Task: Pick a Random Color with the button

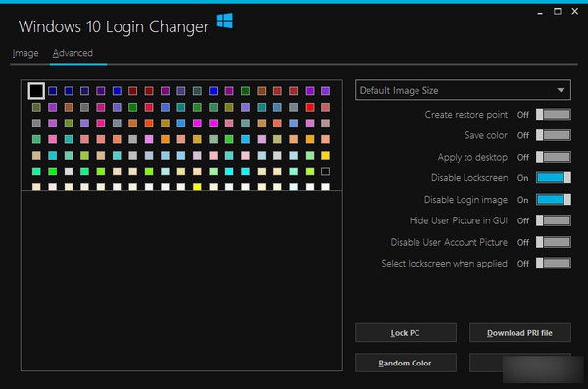Action: click(406, 363)
